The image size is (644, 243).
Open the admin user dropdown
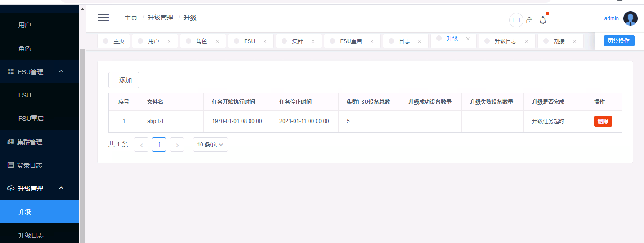611,18
